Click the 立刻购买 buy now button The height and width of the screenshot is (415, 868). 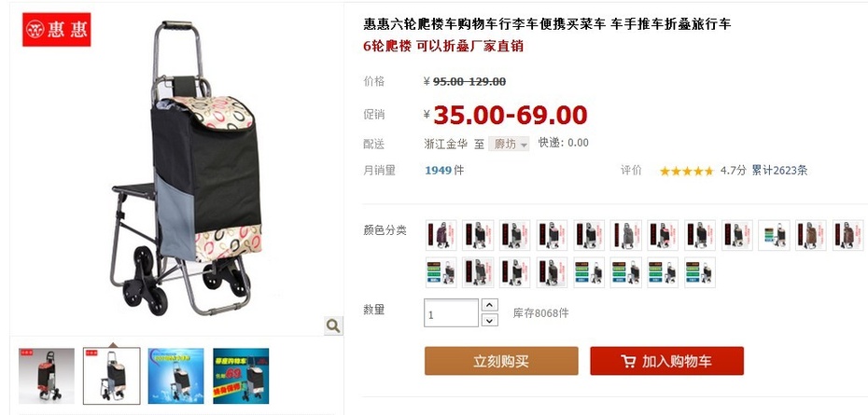501,361
